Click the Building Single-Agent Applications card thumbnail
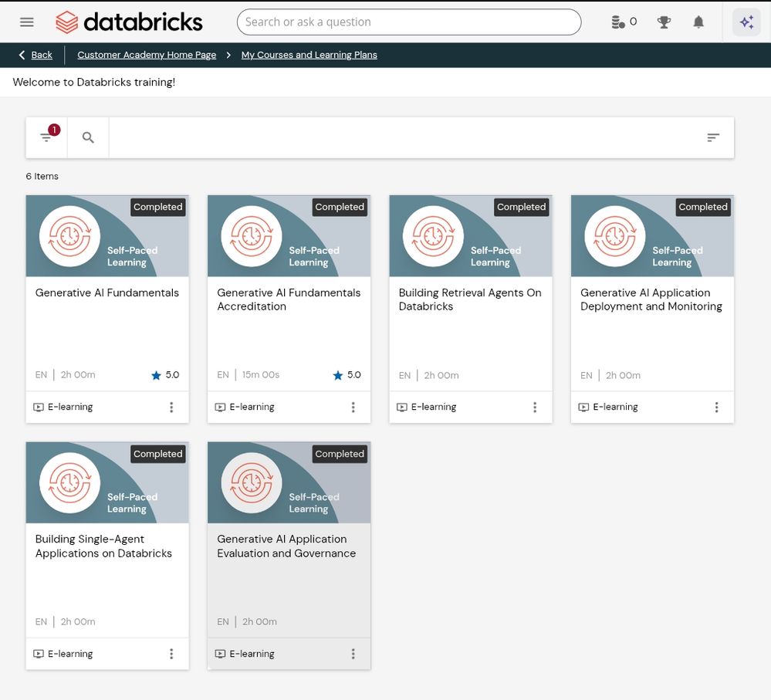The width and height of the screenshot is (771, 700). click(x=107, y=482)
